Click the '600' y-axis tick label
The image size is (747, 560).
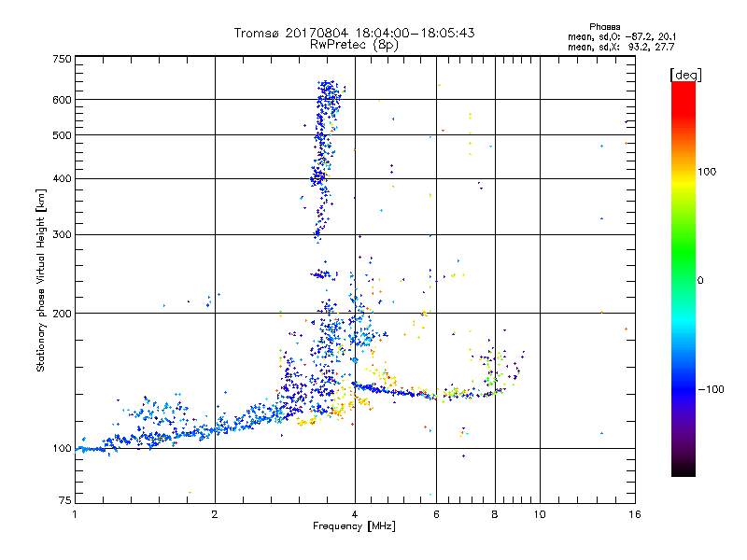click(62, 100)
